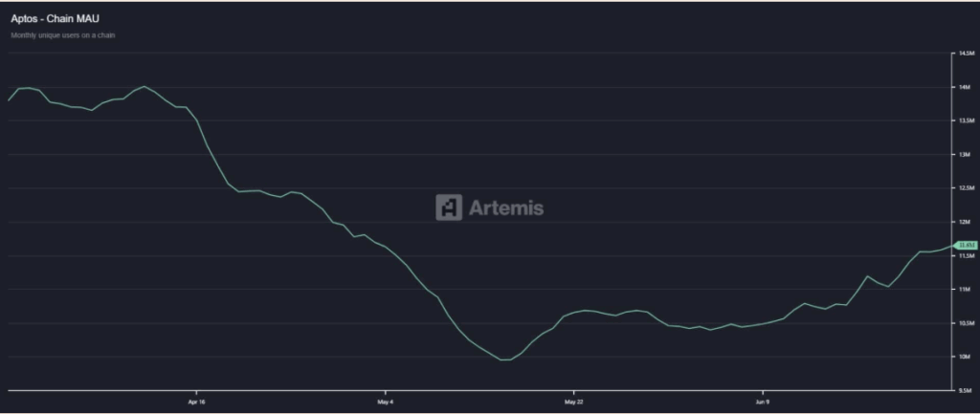Viewport: 980px width, 414px height.
Task: Click the "Aptos - Chain MAU" chart title
Action: (55, 19)
